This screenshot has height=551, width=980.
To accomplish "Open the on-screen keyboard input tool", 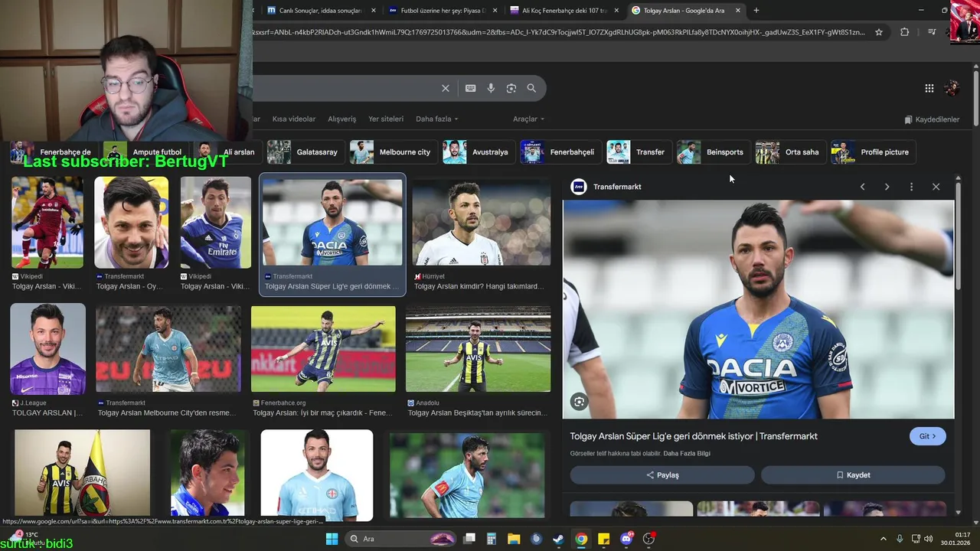I will coord(470,88).
